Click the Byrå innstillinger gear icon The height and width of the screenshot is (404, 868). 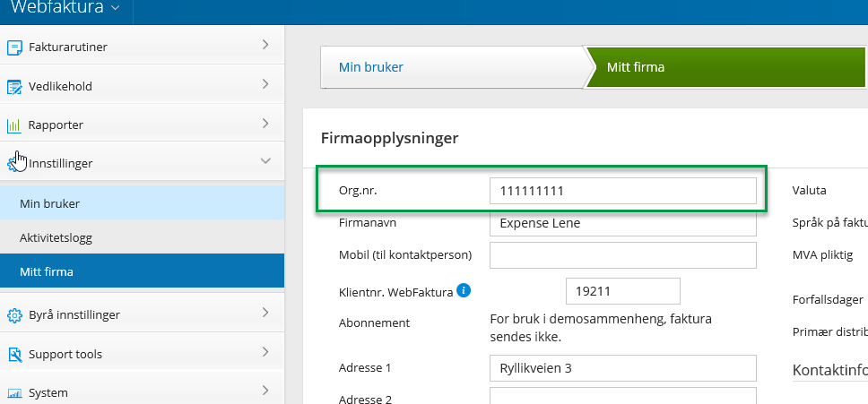click(x=14, y=315)
